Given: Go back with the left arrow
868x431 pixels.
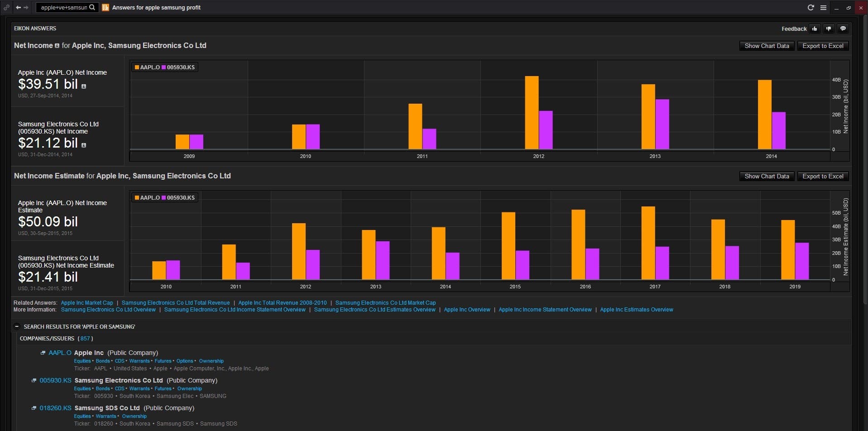Looking at the screenshot, I should 18,7.
